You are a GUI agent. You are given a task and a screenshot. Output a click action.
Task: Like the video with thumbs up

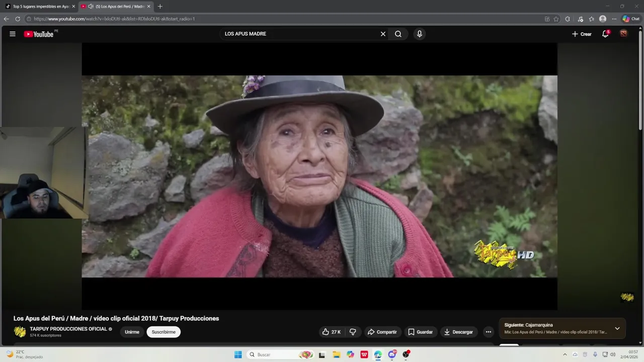click(331, 332)
